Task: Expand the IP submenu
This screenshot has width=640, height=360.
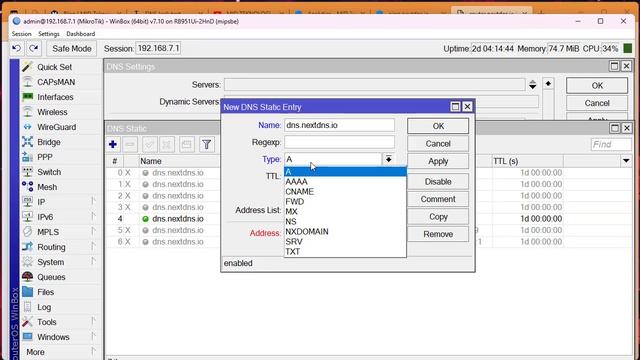Action: 93,202
